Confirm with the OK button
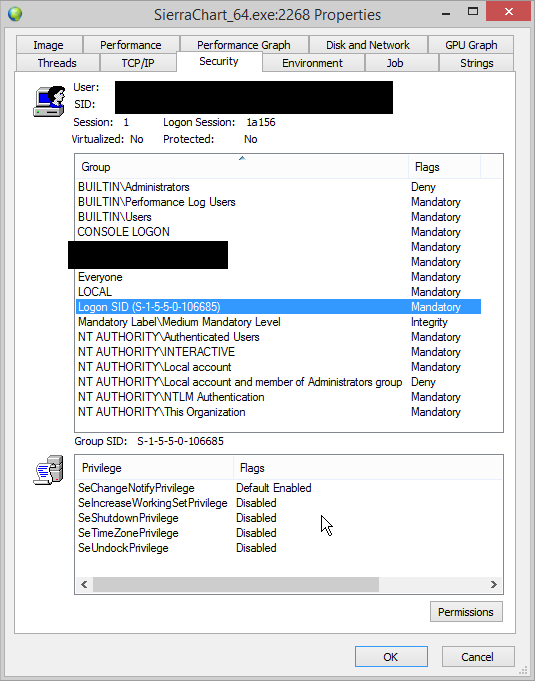Viewport: 535px width, 681px height. 391,657
